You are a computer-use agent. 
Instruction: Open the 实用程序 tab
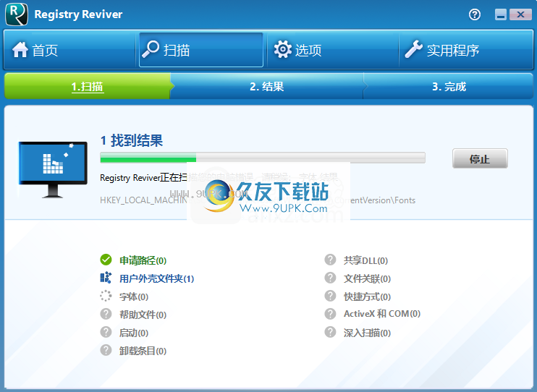(x=467, y=50)
